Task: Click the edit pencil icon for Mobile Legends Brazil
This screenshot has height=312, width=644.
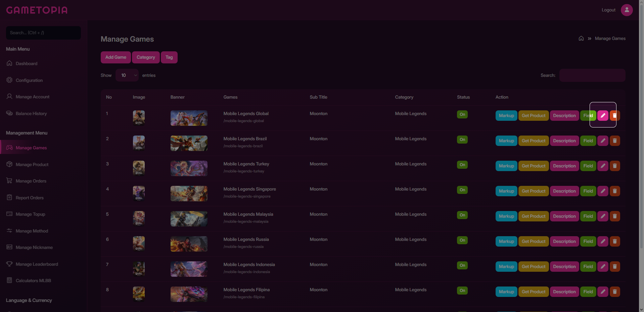Action: tap(603, 141)
